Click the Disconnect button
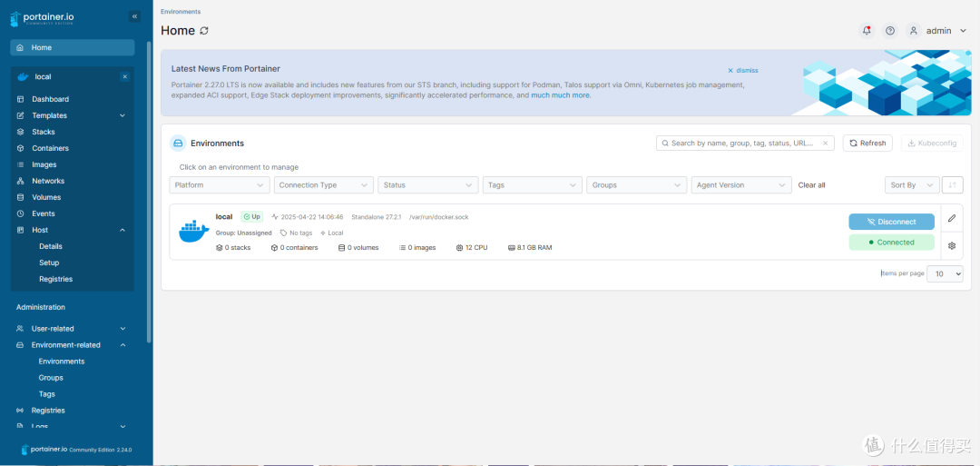The width and height of the screenshot is (980, 466). tap(891, 222)
